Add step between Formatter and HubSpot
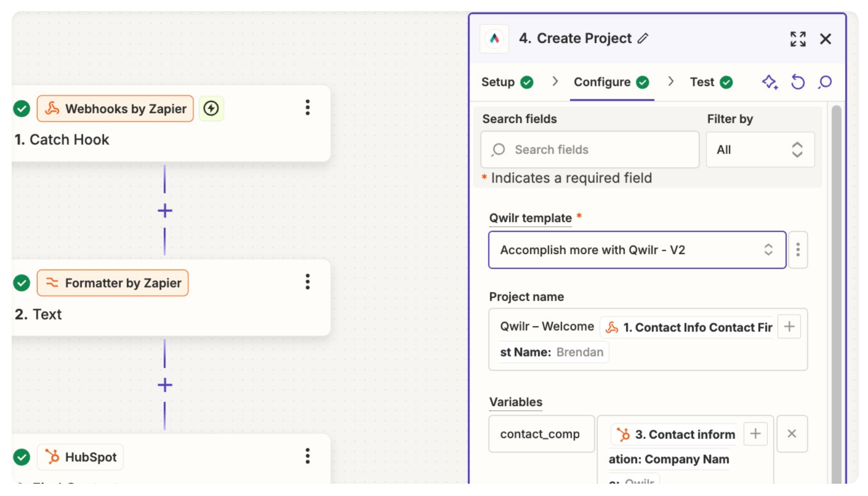868x496 pixels. pos(165,385)
